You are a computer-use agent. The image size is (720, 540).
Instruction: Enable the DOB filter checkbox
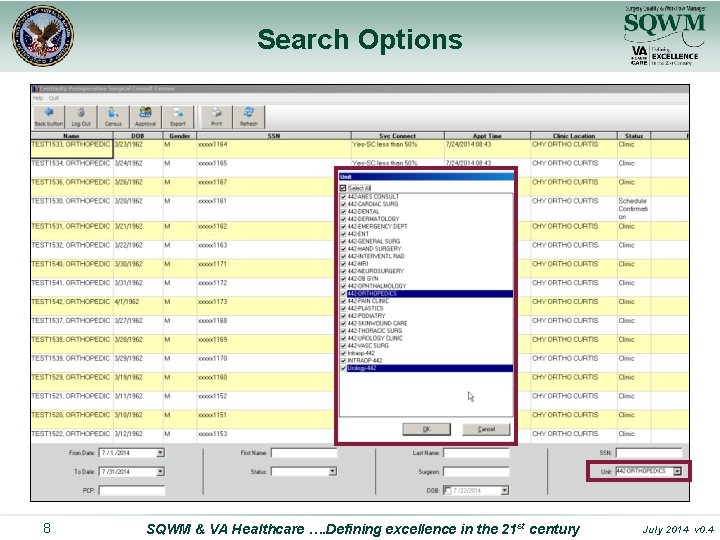point(447,490)
